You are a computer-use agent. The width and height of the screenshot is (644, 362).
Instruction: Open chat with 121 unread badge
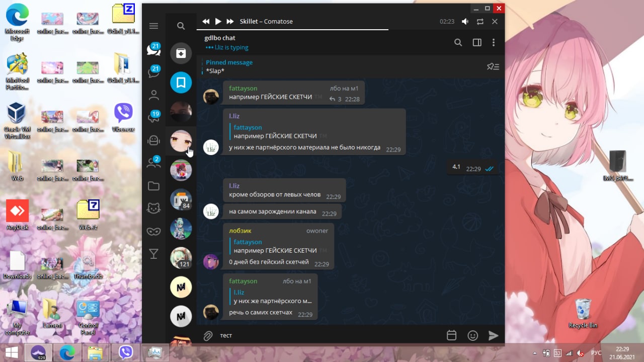coord(181,258)
